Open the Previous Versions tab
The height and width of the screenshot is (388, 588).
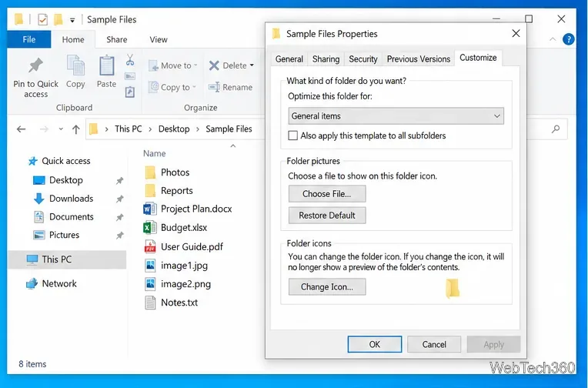pos(419,59)
